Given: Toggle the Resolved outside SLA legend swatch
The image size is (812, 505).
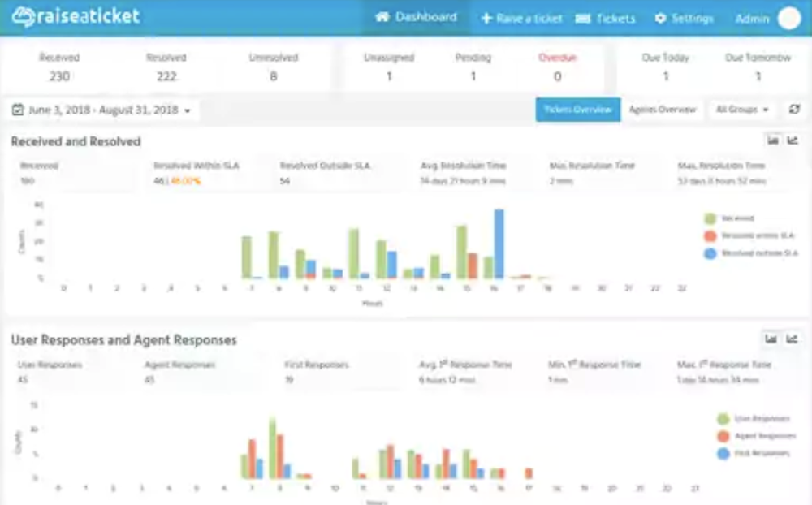Looking at the screenshot, I should pyautogui.click(x=710, y=254).
